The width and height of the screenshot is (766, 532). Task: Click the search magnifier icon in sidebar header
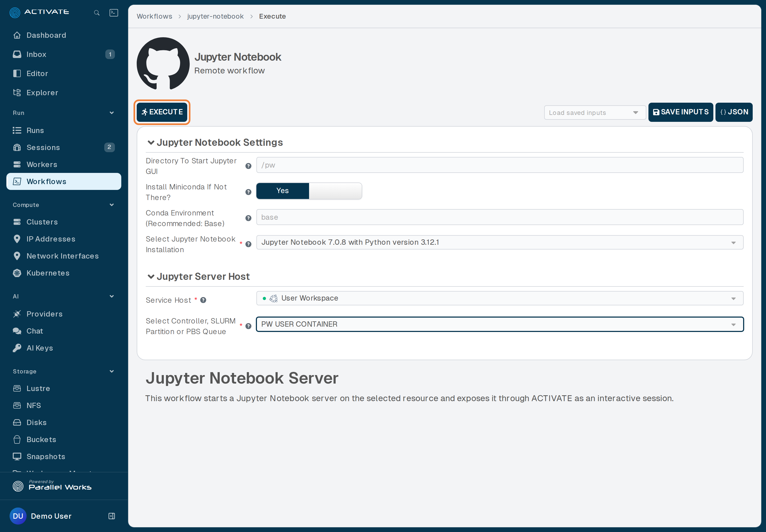point(97,13)
